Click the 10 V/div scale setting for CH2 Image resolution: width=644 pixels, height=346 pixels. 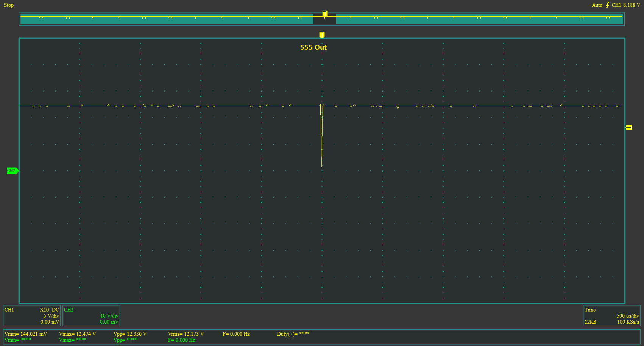pos(109,316)
